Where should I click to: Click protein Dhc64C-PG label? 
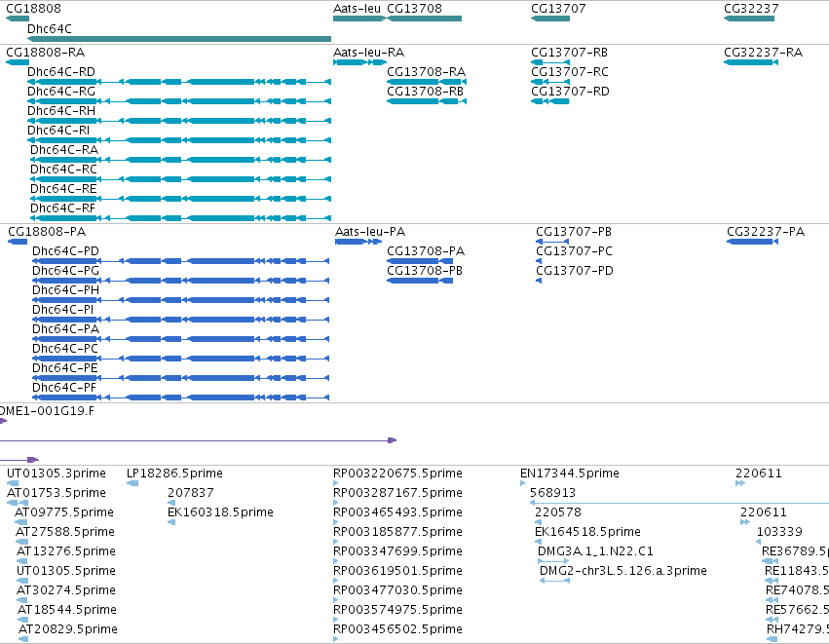click(65, 270)
